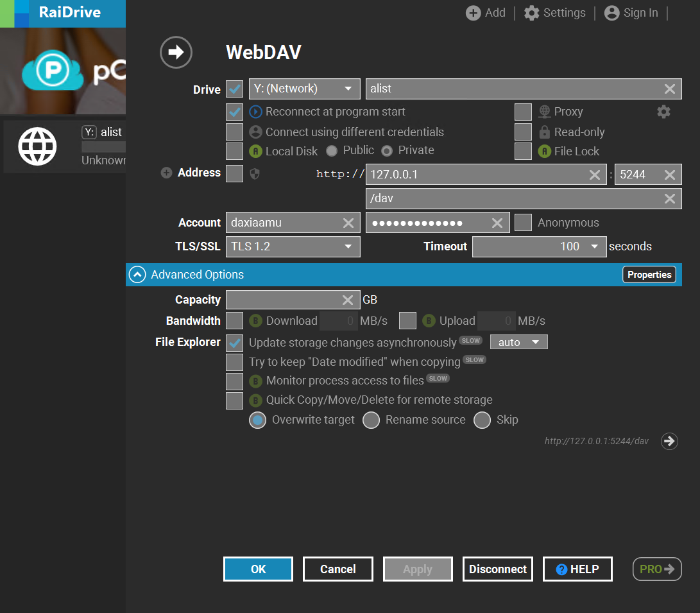Select the Private radio option
Screen dimensions: 700x613
[387, 151]
